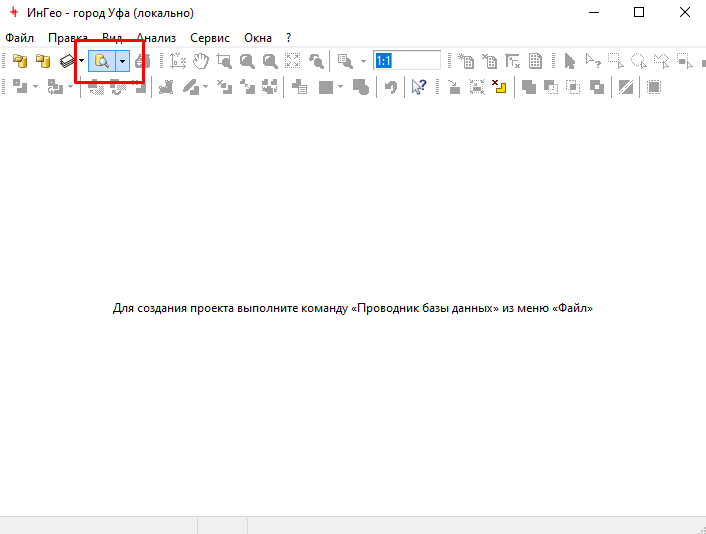Select the zoom to rectangle tool
706x534 pixels.
click(x=224, y=61)
